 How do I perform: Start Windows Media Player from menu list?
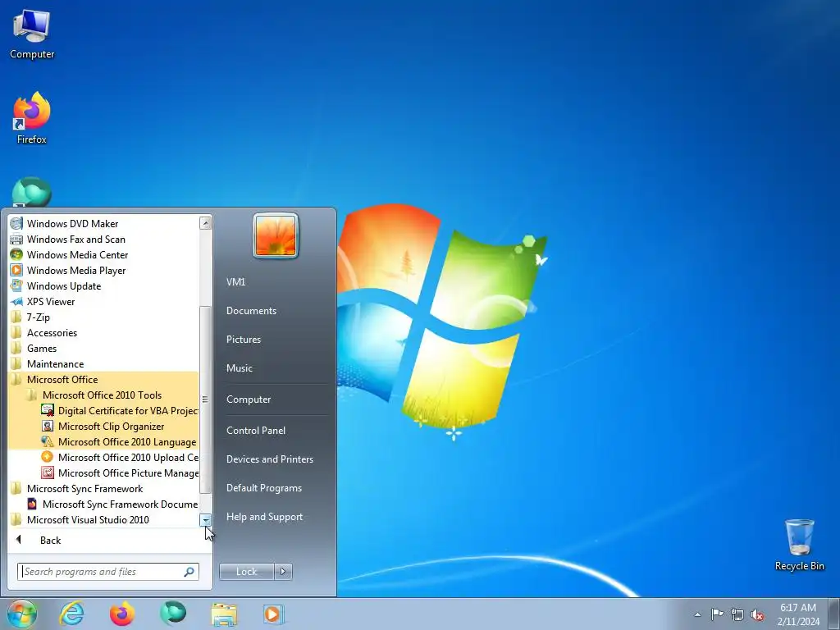[103, 270]
